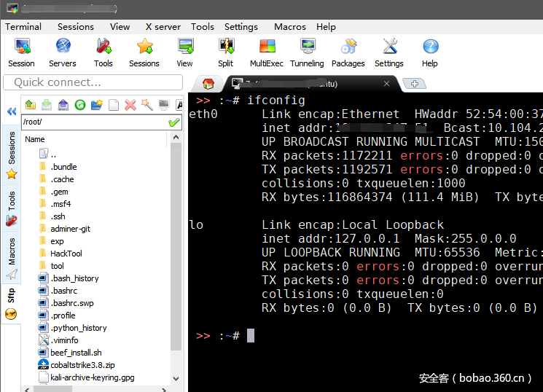Click the Split terminal icon
Image resolution: width=543 pixels, height=392 pixels.
[x=225, y=52]
